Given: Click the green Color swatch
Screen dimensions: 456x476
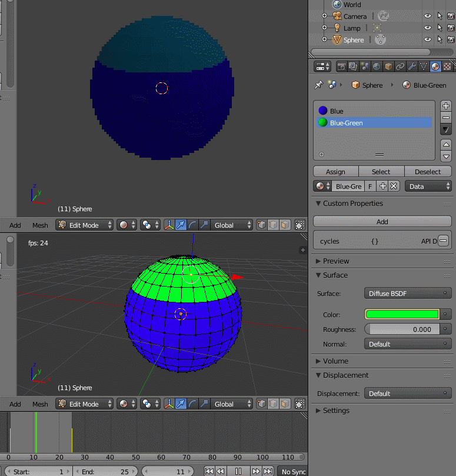Looking at the screenshot, I should pyautogui.click(x=402, y=314).
